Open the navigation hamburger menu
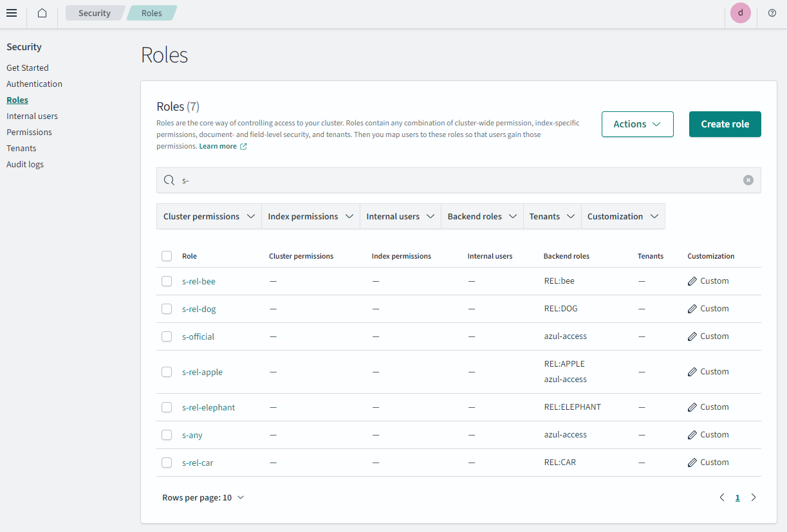This screenshot has width=787, height=532. point(12,12)
